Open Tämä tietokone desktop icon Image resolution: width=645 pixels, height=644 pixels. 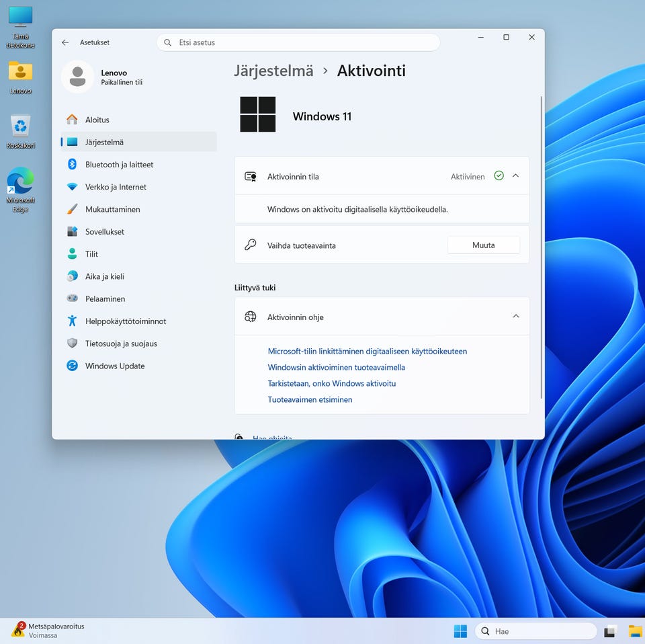point(21,28)
